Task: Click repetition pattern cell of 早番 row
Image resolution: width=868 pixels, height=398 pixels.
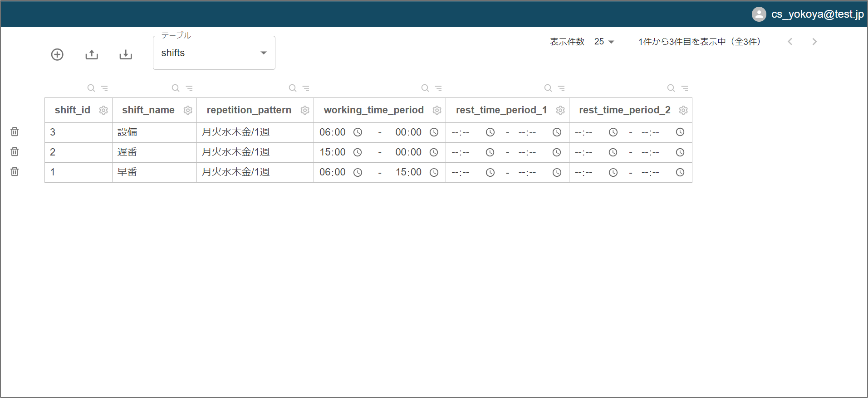Action: click(x=255, y=172)
